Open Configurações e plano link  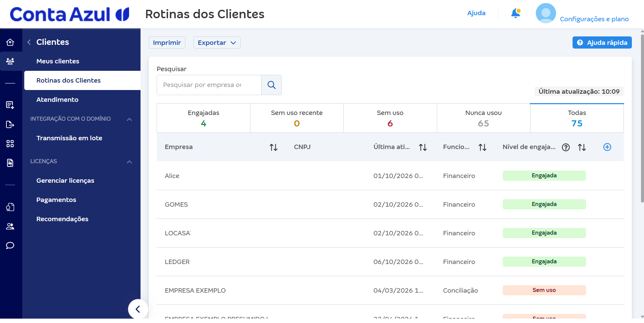pos(594,19)
